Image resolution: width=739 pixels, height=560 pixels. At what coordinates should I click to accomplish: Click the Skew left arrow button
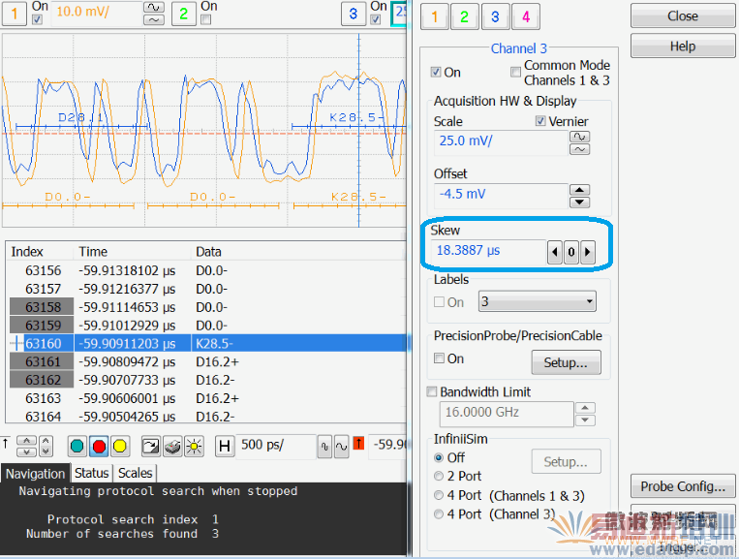tap(555, 252)
